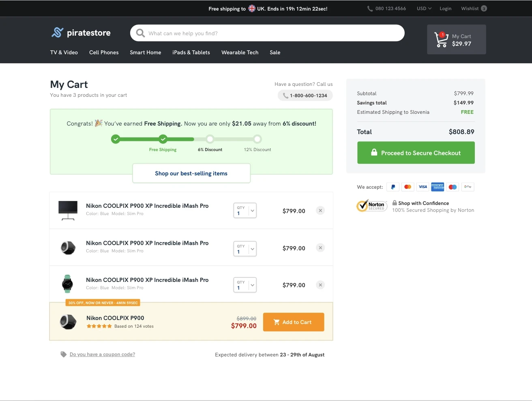
Task: Click the first completed green checkmark step
Action: (x=116, y=139)
